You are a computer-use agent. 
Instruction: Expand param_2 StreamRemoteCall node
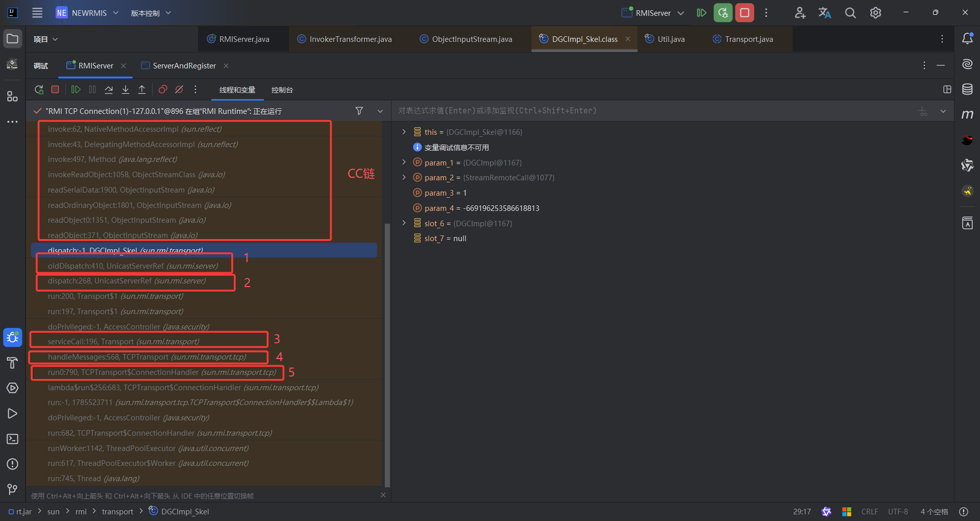tap(404, 177)
